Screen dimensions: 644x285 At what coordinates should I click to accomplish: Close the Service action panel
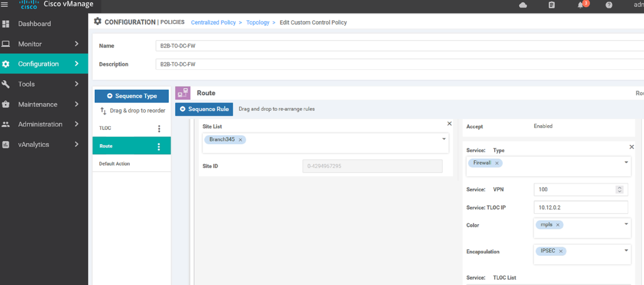click(x=632, y=147)
